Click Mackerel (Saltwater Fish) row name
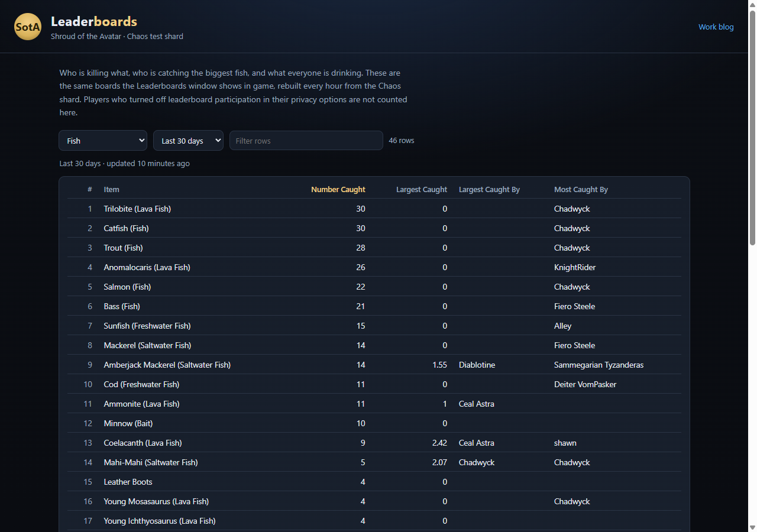 click(147, 345)
